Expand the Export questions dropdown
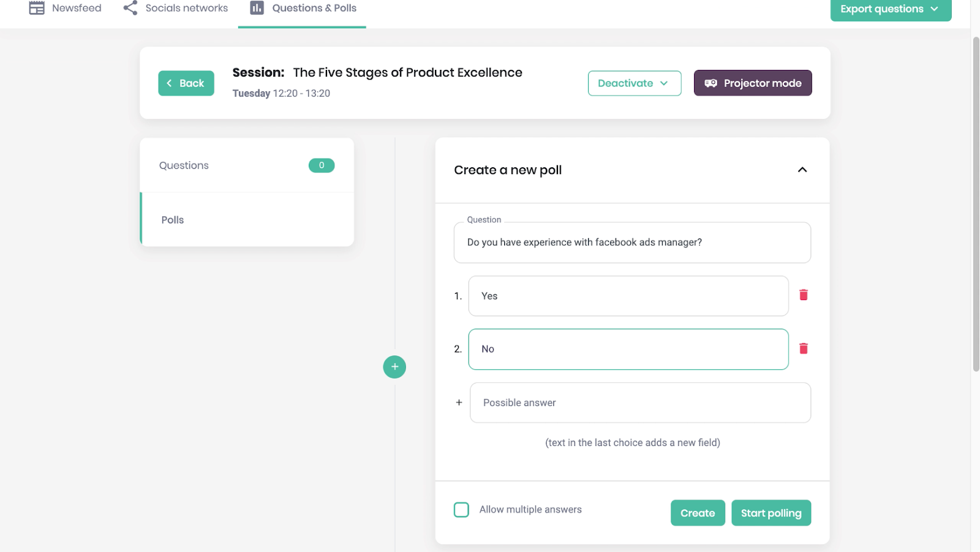 [890, 9]
